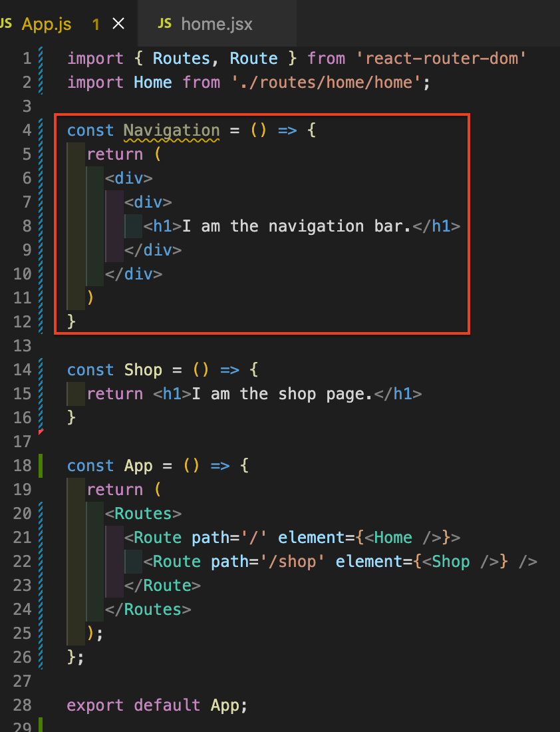Click the return keyword on line 15
Image resolution: width=560 pixels, height=732 pixels.
(x=115, y=393)
